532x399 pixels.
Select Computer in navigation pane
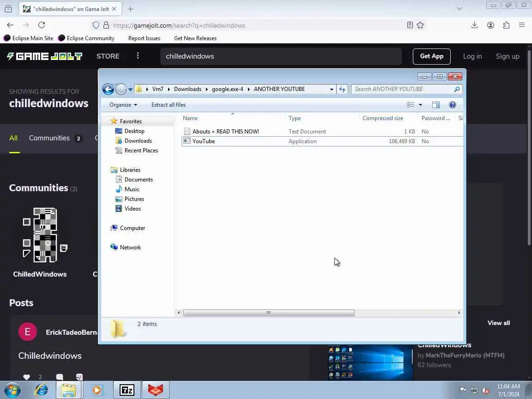click(133, 228)
